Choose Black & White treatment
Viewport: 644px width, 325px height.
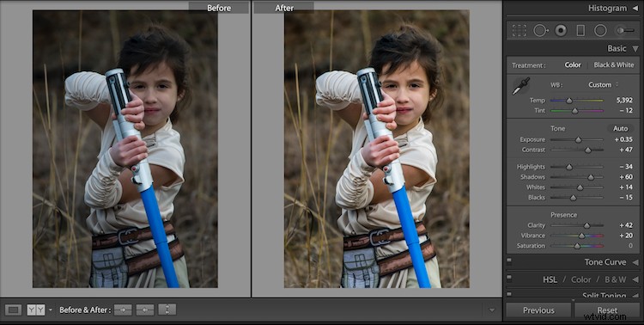coord(614,65)
